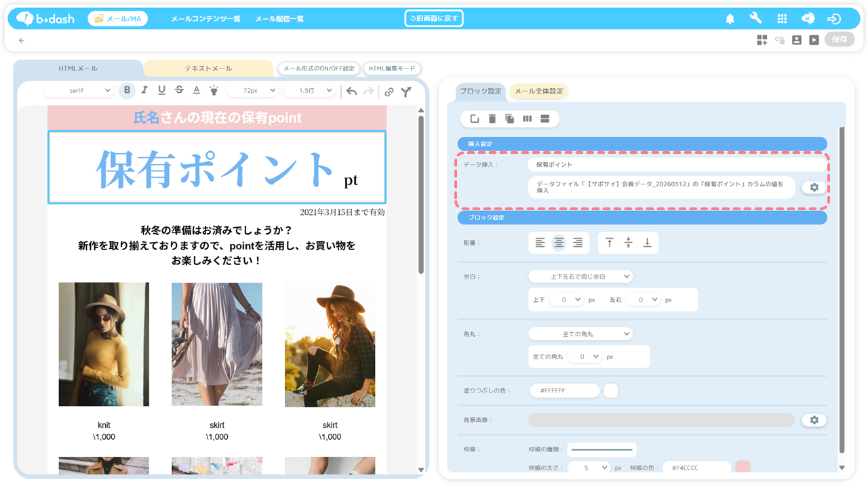Click the add block widget icon
Screen dimensions: 868x488
point(762,40)
